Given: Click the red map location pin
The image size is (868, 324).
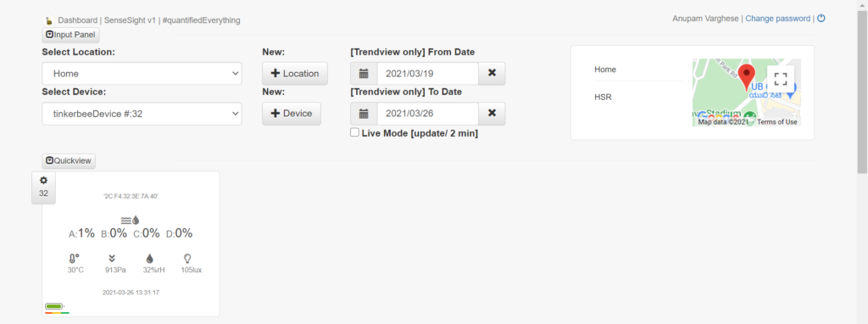Looking at the screenshot, I should (747, 77).
